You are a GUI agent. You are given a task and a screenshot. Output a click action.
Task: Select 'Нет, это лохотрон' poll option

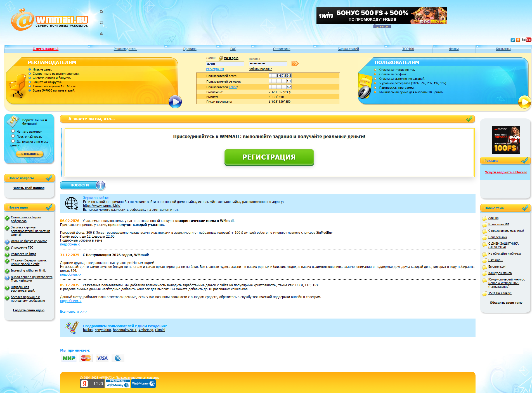(13, 131)
